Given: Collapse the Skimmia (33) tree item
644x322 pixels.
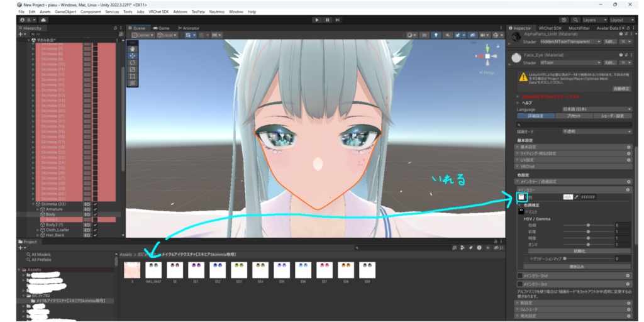Looking at the screenshot, I should pos(33,204).
